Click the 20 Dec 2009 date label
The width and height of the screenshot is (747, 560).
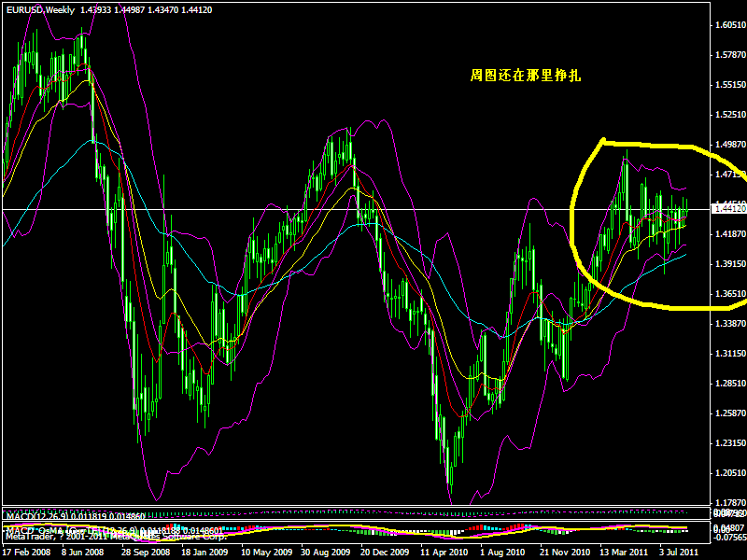tap(386, 553)
